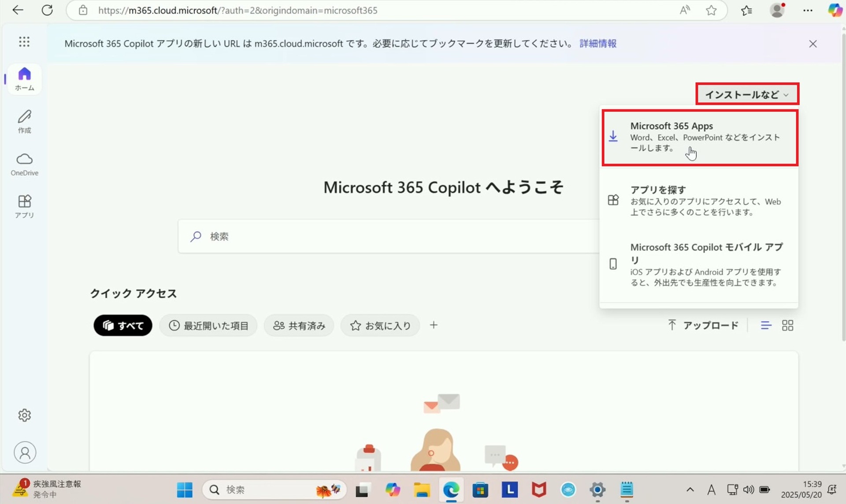Open Copilot from the taskbar
The image size is (846, 504).
[392, 489]
